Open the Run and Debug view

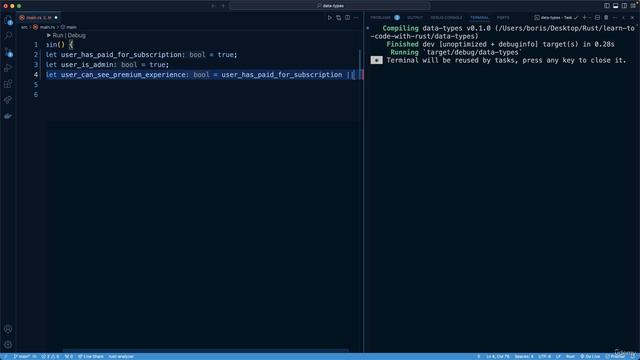pos(8,68)
